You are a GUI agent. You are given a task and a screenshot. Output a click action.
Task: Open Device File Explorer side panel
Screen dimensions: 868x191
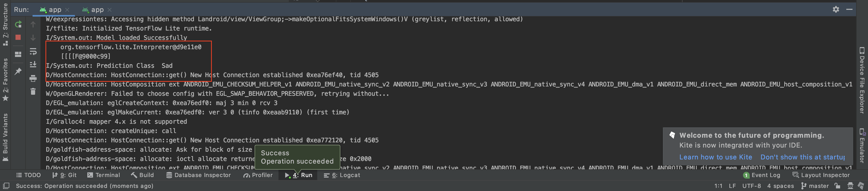[862, 80]
